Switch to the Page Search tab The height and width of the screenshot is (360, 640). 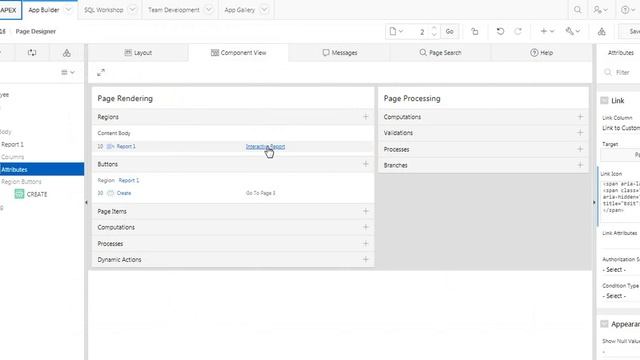coord(440,53)
